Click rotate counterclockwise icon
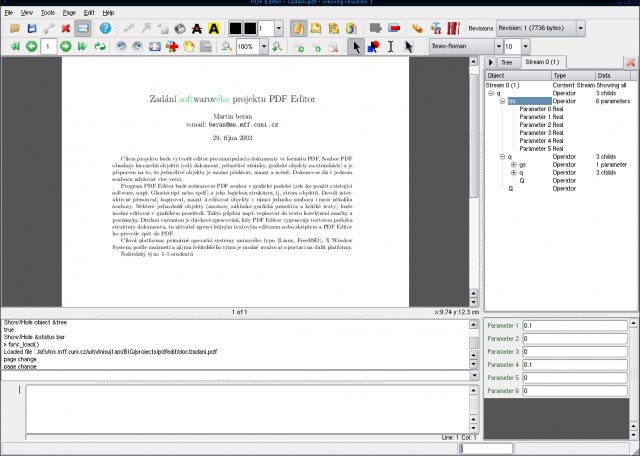The width and height of the screenshot is (640, 456). (x=121, y=47)
